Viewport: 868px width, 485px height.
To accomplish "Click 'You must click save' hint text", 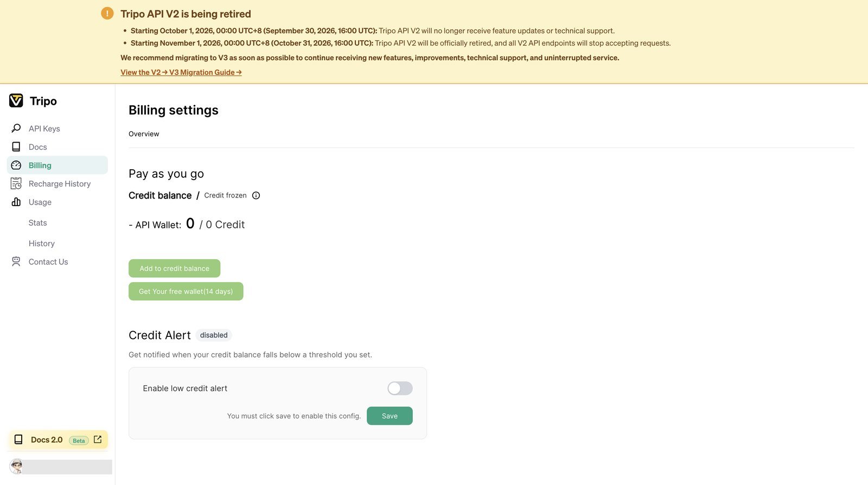I will (x=294, y=416).
